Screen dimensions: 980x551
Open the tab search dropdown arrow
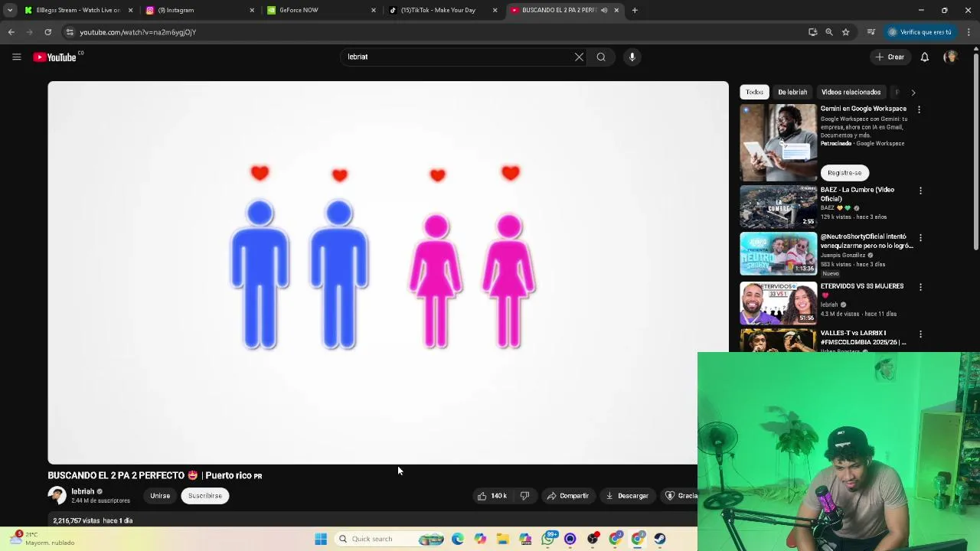click(x=9, y=10)
